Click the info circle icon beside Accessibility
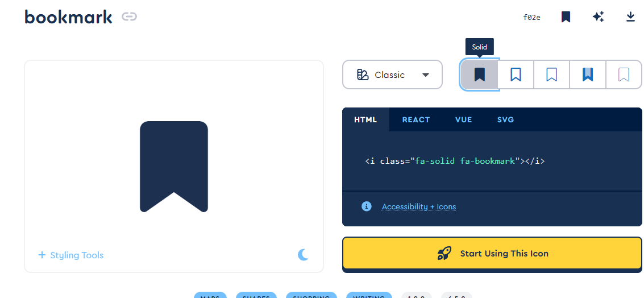The height and width of the screenshot is (298, 644). 367,206
